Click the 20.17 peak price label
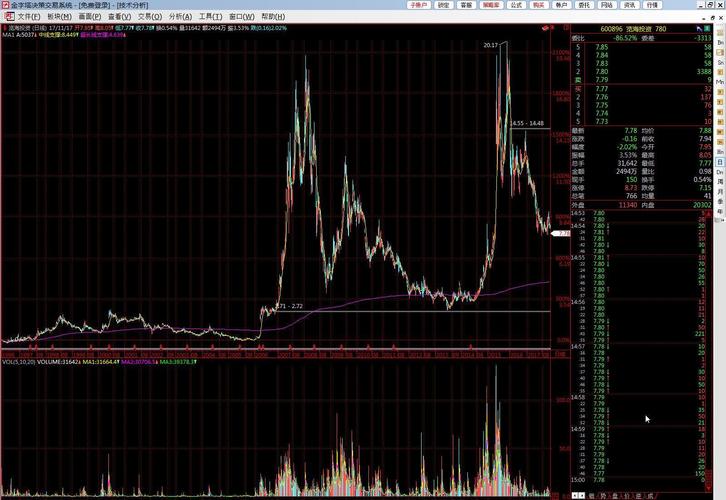 click(x=490, y=45)
